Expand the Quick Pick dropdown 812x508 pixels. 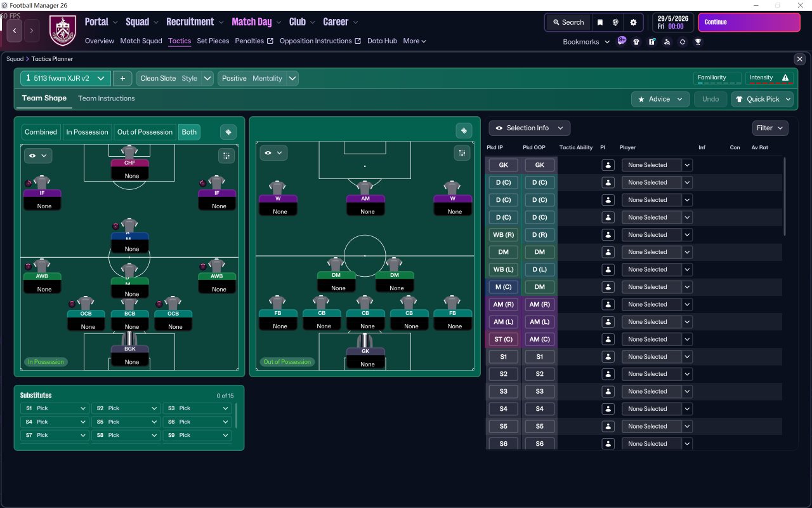[x=762, y=99]
